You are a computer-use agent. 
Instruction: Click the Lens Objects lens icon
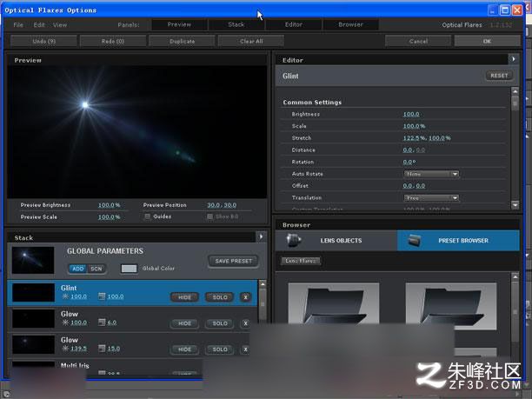tap(293, 240)
